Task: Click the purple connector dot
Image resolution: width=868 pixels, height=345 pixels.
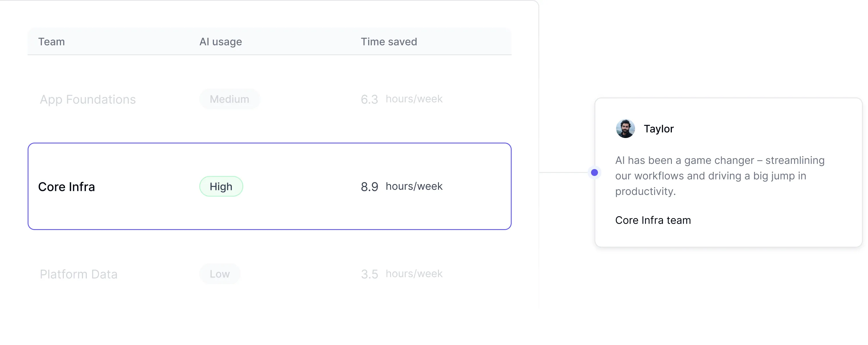Action: (x=594, y=172)
